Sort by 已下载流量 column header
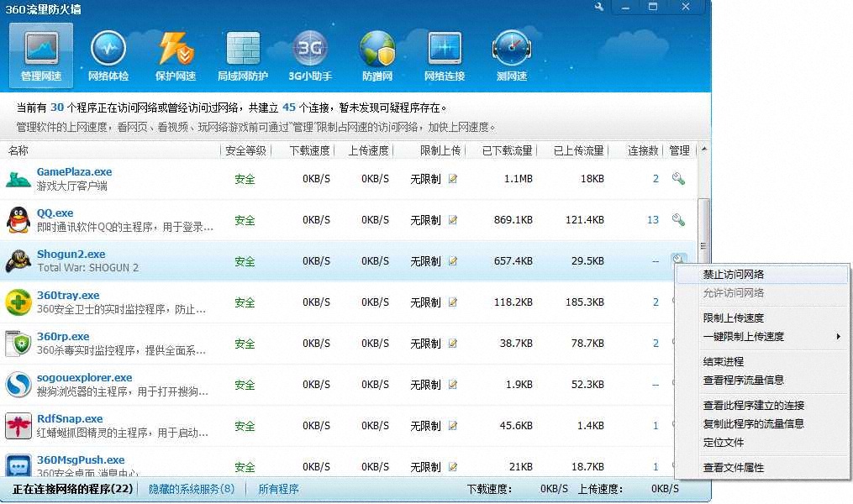 coord(507,150)
